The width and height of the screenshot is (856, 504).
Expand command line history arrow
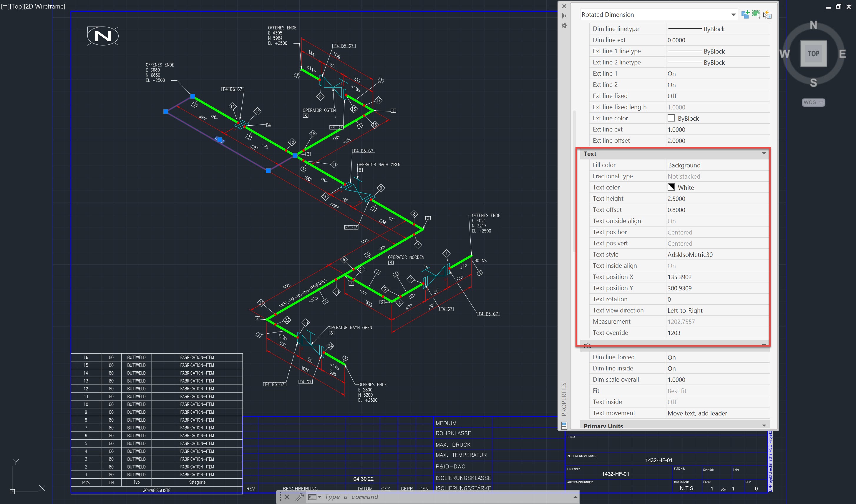(575, 497)
